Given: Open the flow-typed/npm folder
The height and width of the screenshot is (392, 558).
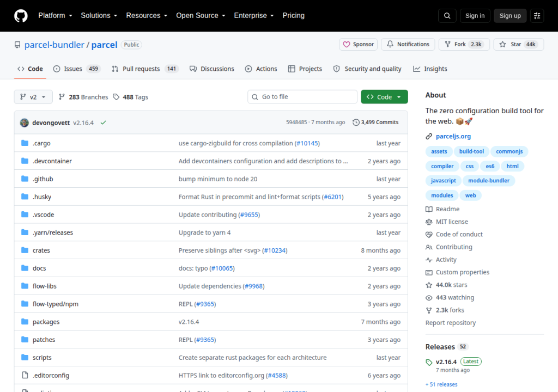Looking at the screenshot, I should [x=56, y=304].
